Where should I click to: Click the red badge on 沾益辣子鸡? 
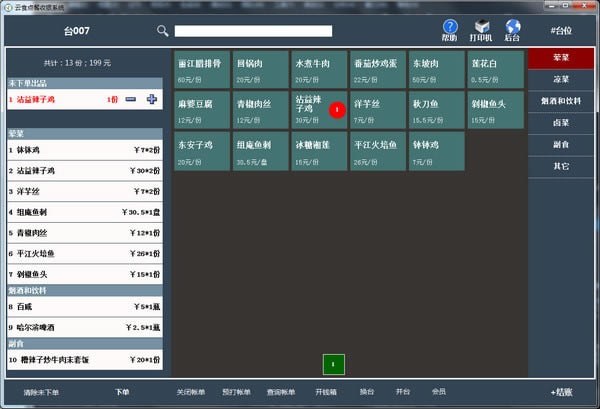point(336,108)
